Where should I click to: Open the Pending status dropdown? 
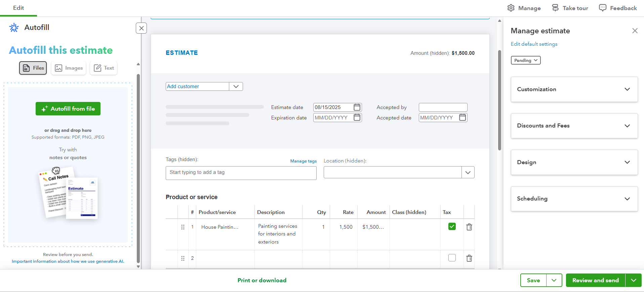526,61
